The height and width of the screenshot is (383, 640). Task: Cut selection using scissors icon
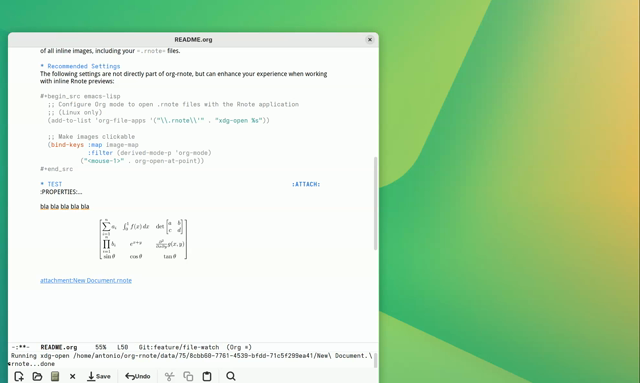point(169,376)
